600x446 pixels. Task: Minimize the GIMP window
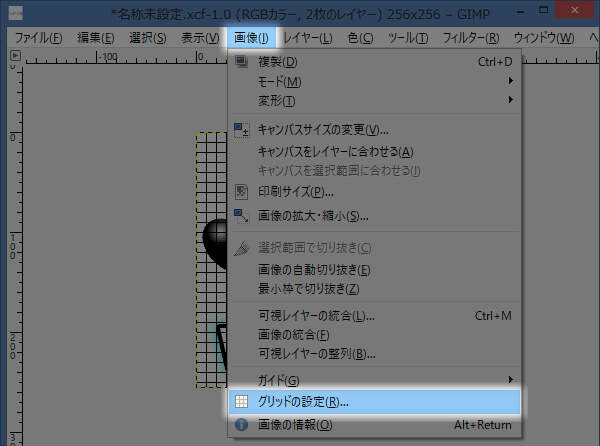pos(520,12)
